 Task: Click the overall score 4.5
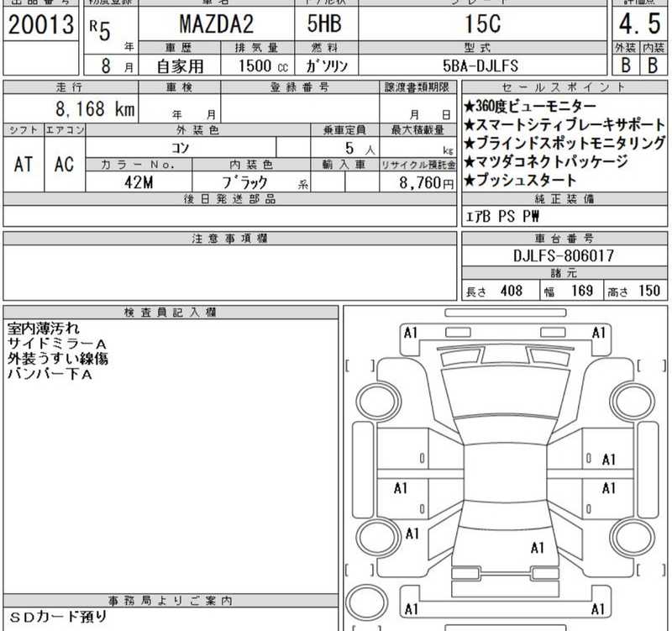pyautogui.click(x=639, y=24)
